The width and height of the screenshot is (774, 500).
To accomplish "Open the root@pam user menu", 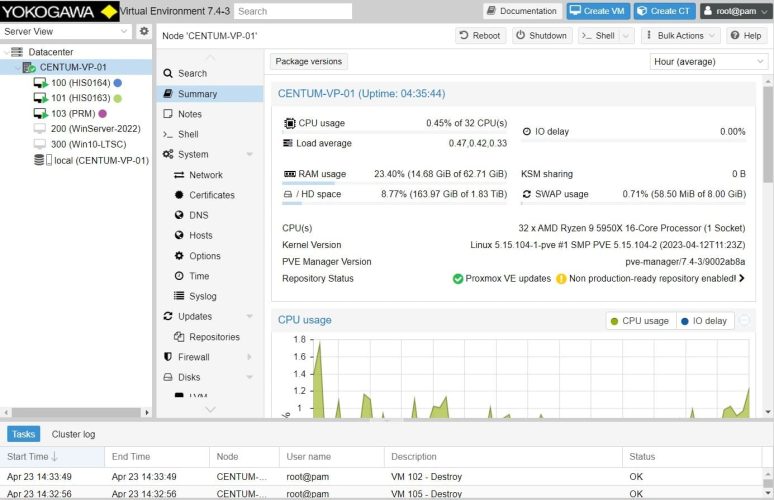I will (x=735, y=11).
